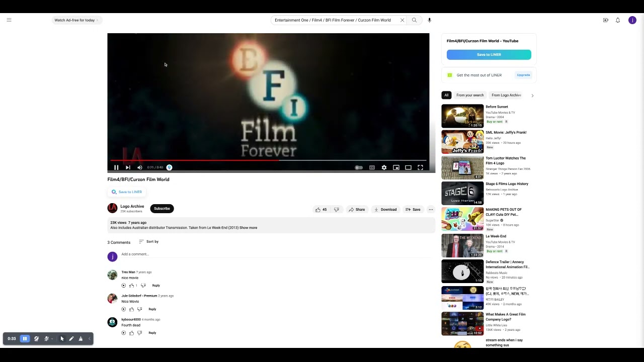Open Stage 6 Films Logo History thumbnail
The height and width of the screenshot is (362, 644).
pos(462,193)
